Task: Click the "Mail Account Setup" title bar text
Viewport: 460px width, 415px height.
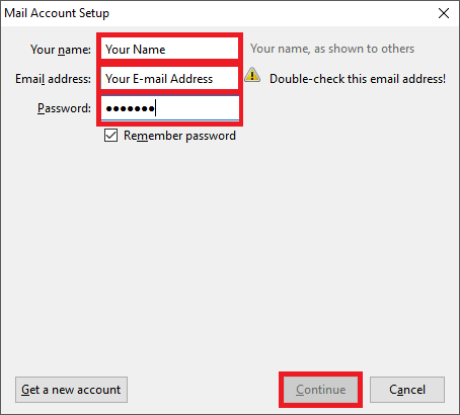Action: point(57,13)
